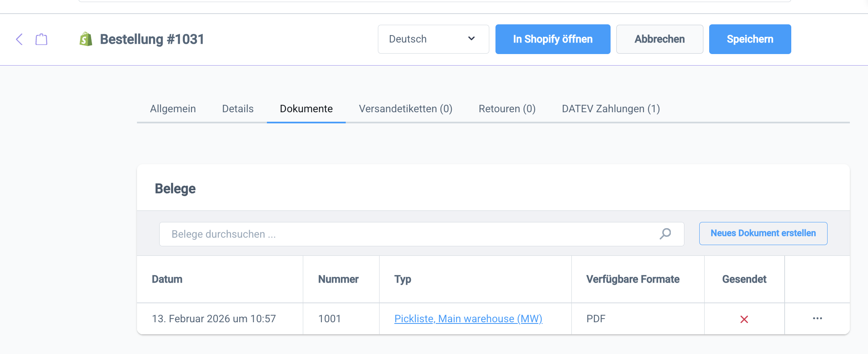The width and height of the screenshot is (868, 354).
Task: Show the DATEV Zahlungen (1) tab
Action: (611, 109)
